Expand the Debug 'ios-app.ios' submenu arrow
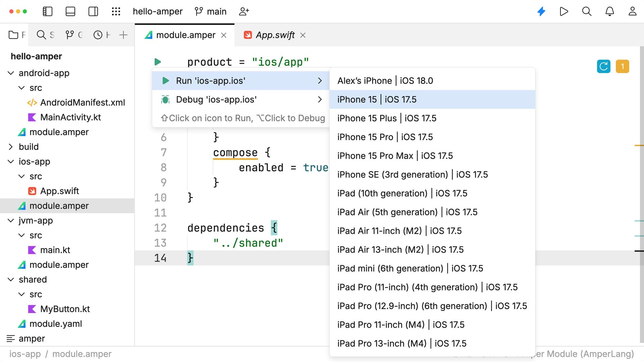Viewport: 644px width, 362px height. (320, 100)
